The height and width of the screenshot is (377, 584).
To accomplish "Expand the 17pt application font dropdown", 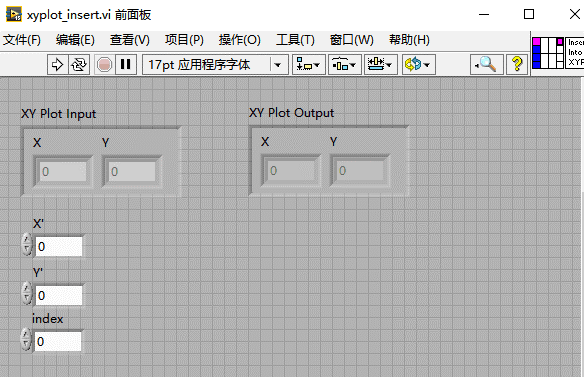I will [x=277, y=65].
